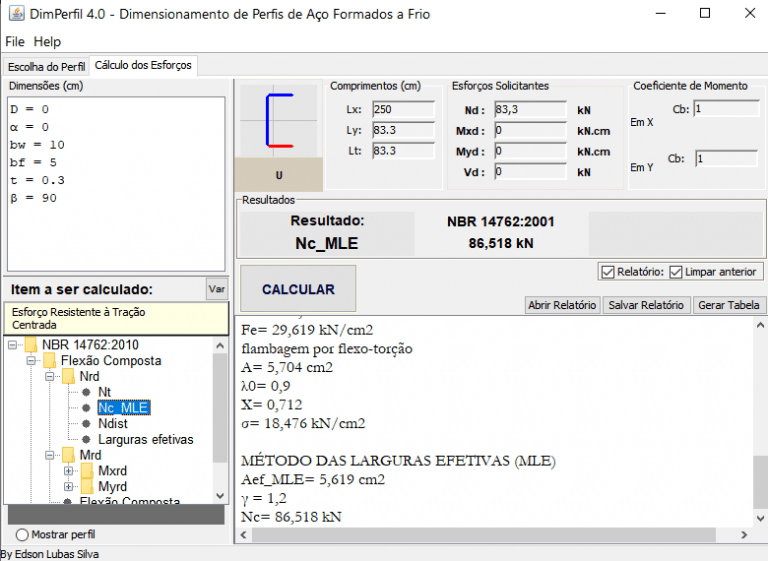The width and height of the screenshot is (768, 561).
Task: Click the tree panel scroll down arrow
Action: [220, 496]
